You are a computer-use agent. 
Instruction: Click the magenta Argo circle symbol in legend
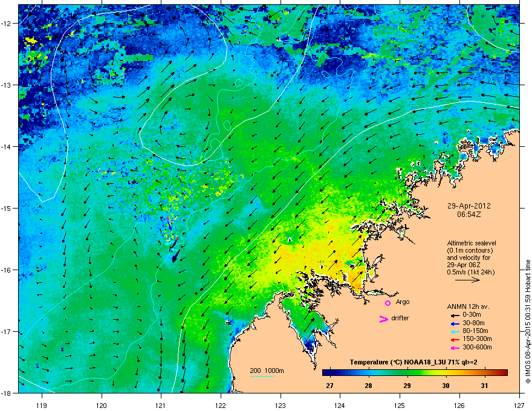[388, 303]
